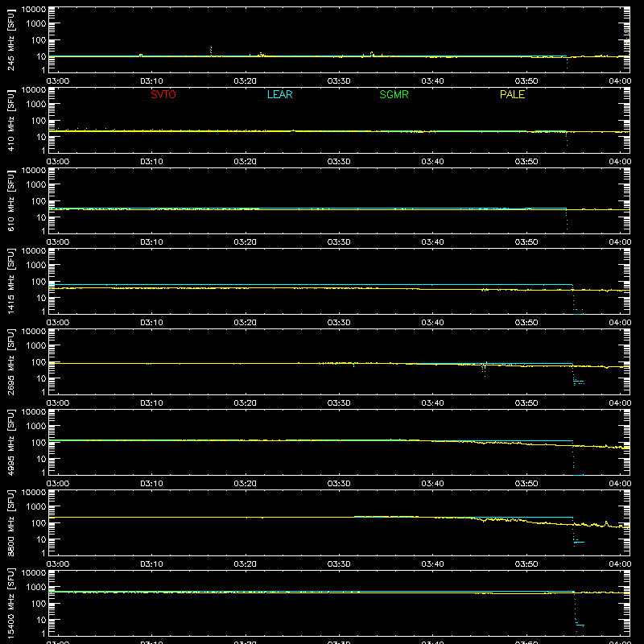644x644 pixels.
Task: Click 03:30 under the 1415 MHz panel
Action: tap(339, 323)
